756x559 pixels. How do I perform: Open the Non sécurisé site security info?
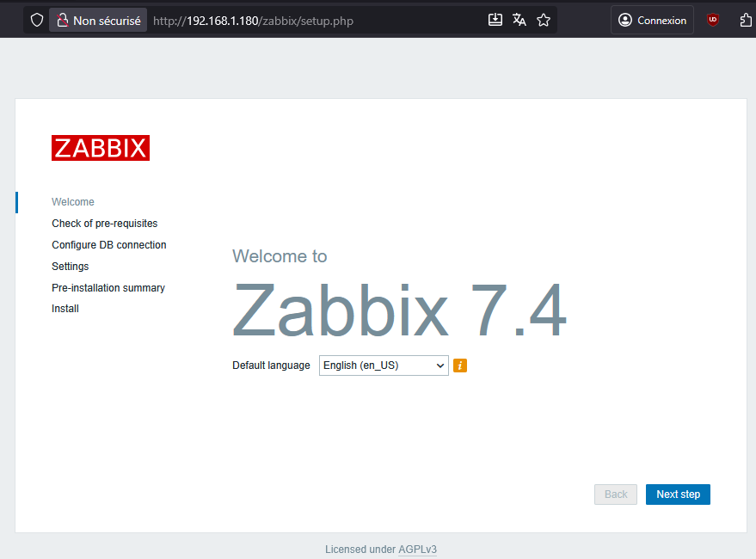point(98,21)
